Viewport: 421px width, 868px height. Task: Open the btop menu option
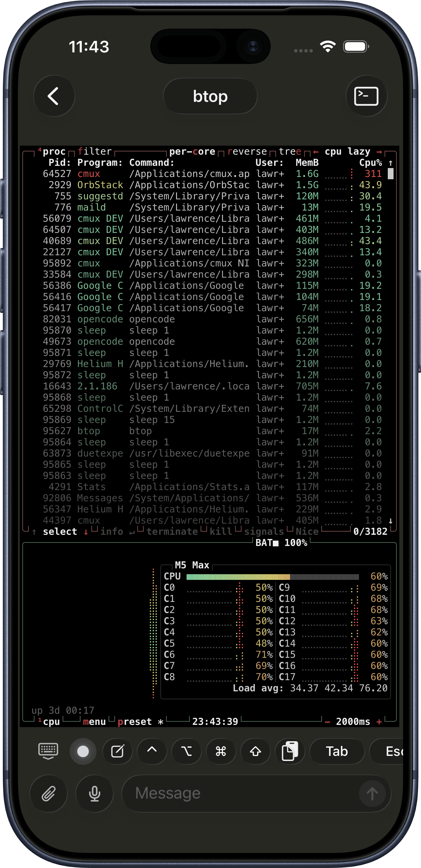point(94,722)
